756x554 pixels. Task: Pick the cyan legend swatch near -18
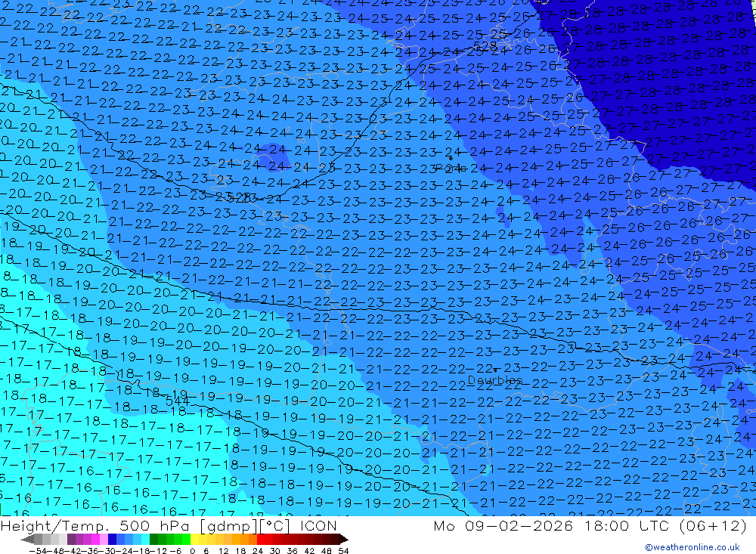point(145,539)
